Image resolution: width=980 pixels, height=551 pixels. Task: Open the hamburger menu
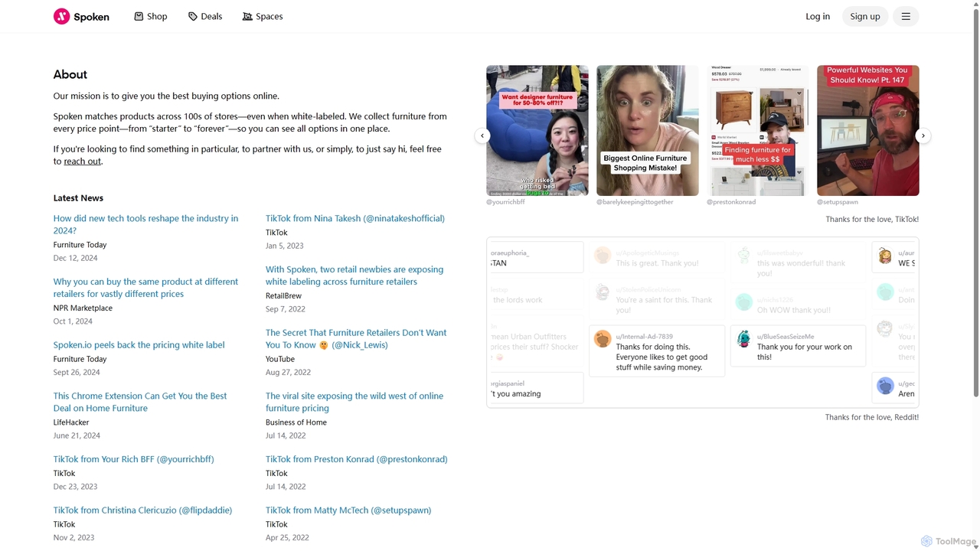click(906, 16)
